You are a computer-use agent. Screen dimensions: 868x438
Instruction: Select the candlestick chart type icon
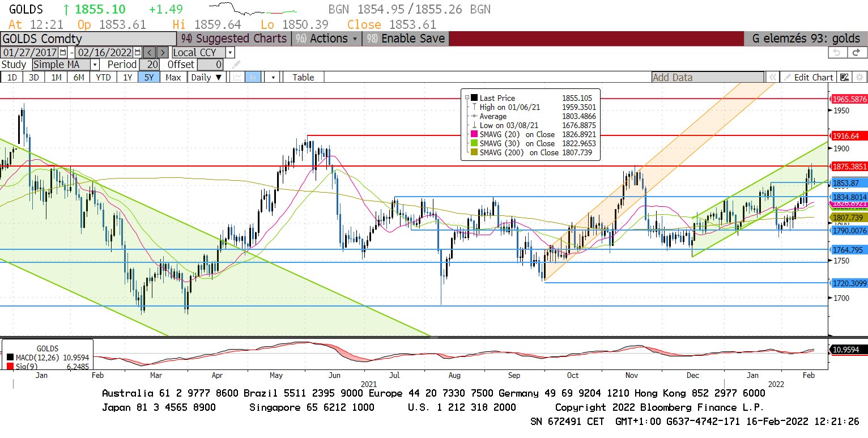pyautogui.click(x=253, y=77)
